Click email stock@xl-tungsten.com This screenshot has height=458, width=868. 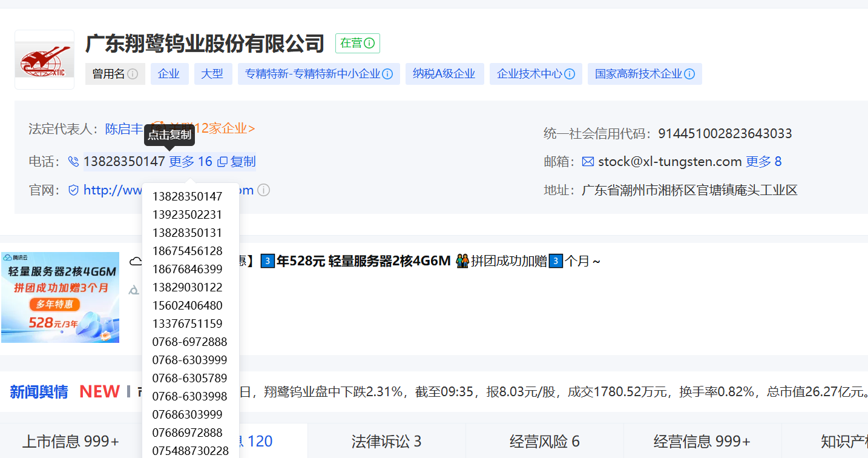pyautogui.click(x=670, y=162)
